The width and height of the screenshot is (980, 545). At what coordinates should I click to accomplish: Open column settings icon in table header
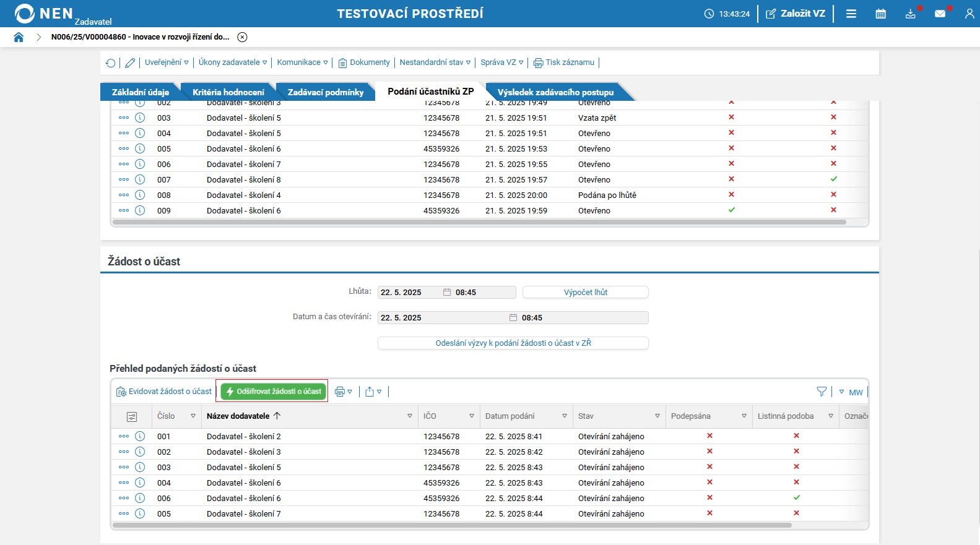(x=132, y=417)
